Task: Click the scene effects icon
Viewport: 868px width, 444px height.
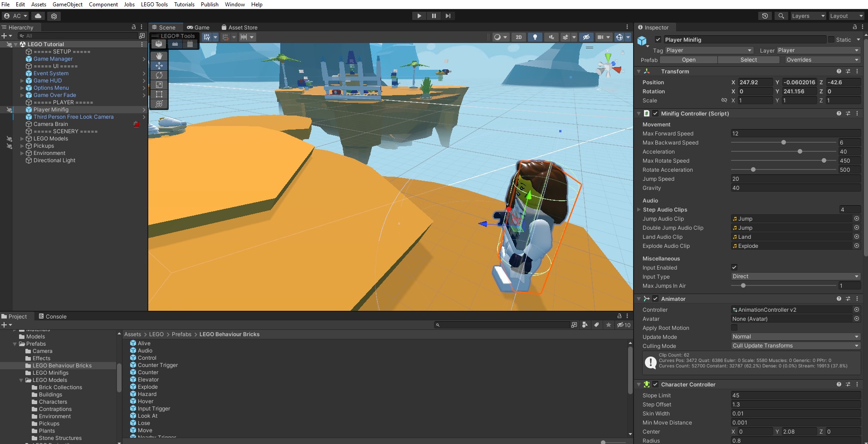Action: click(x=566, y=37)
